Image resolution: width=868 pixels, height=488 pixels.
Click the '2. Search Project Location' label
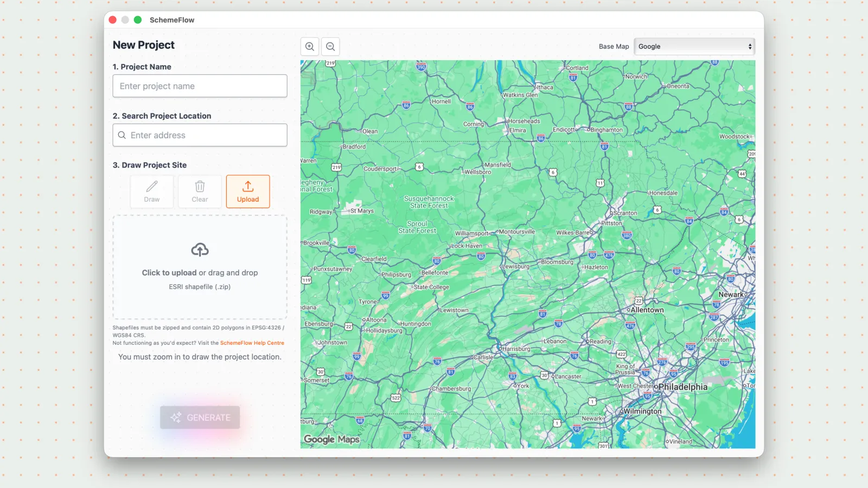point(162,116)
